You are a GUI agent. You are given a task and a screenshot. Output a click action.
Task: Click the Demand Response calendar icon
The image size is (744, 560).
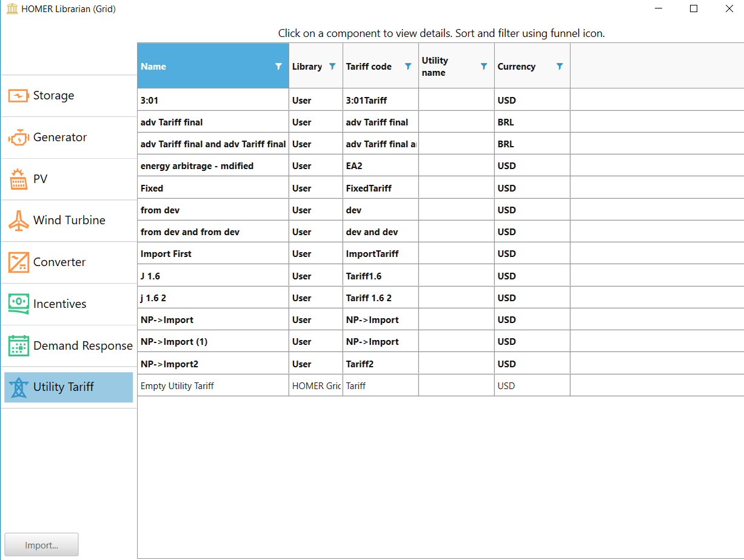click(18, 345)
